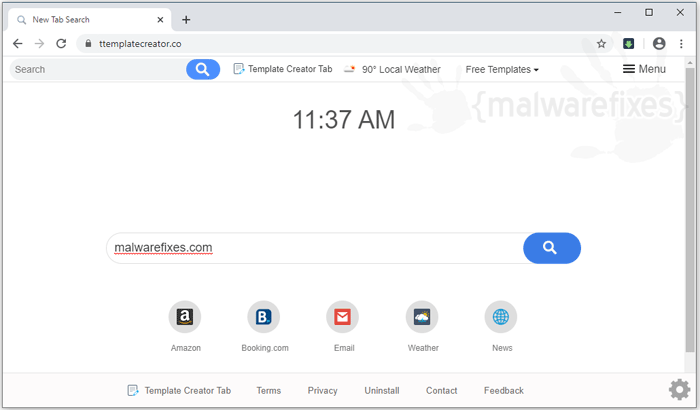Reload the current page
This screenshot has width=700, height=410.
click(x=61, y=43)
